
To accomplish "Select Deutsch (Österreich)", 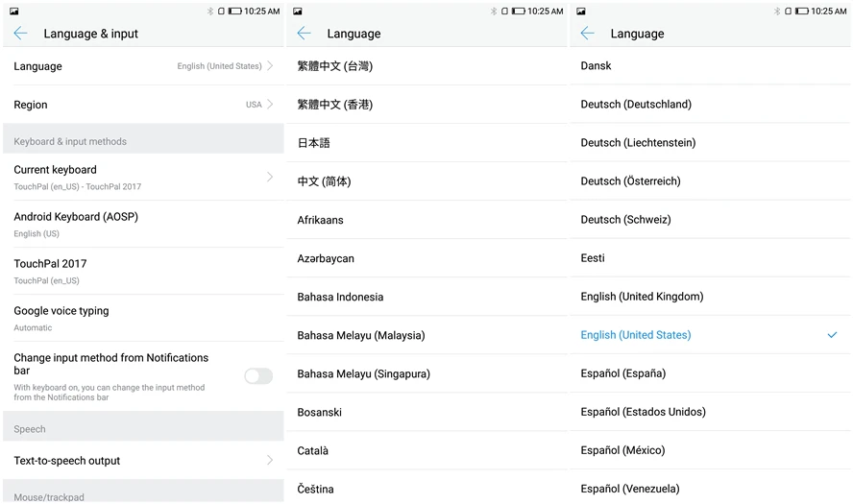I will click(x=710, y=181).
